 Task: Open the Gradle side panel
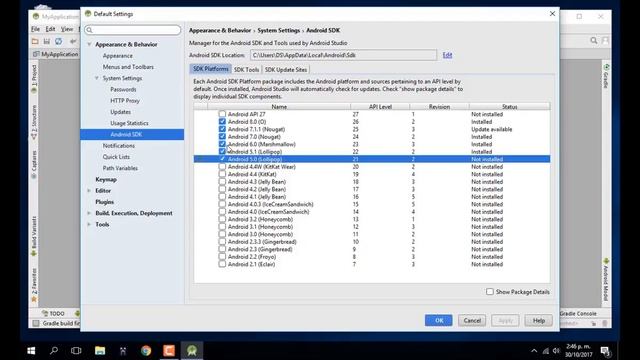(x=606, y=76)
